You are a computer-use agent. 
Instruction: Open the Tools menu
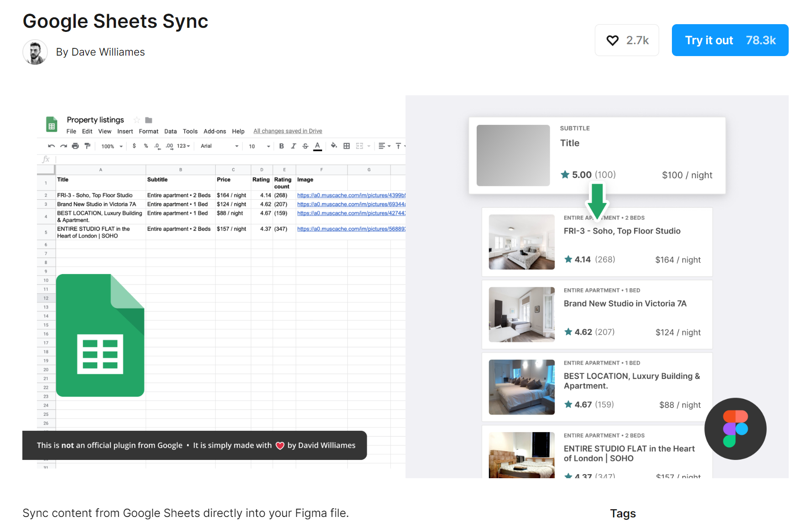point(190,131)
